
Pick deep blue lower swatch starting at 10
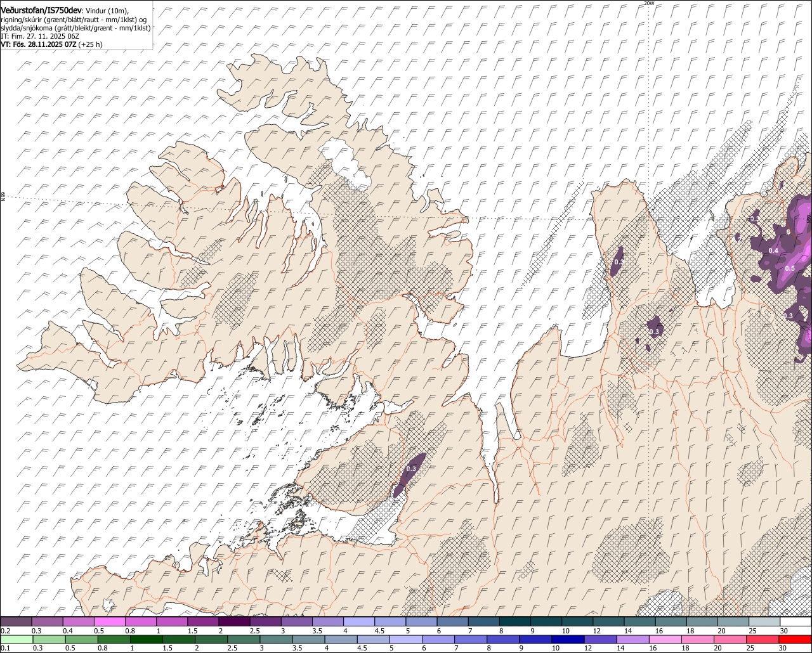pyautogui.click(x=568, y=639)
